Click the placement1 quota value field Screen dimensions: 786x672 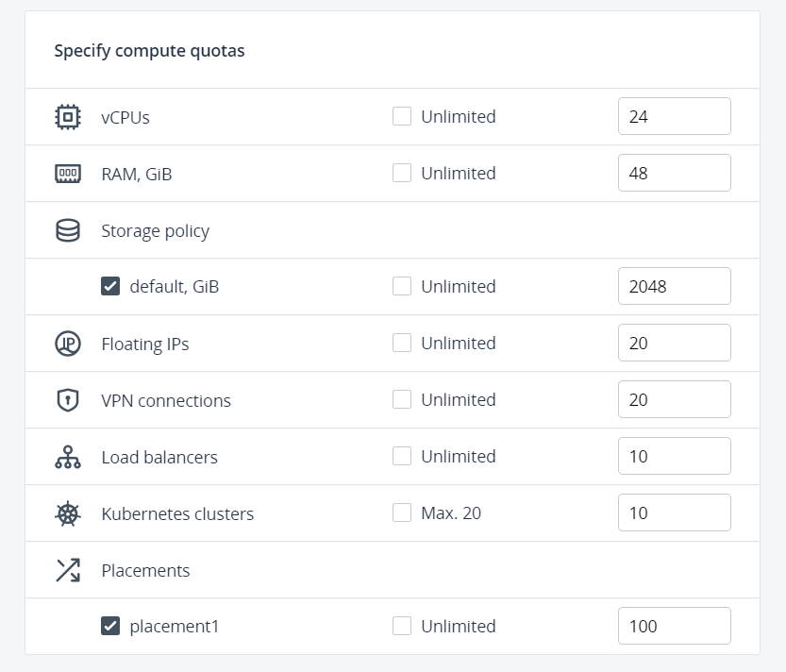point(674,626)
